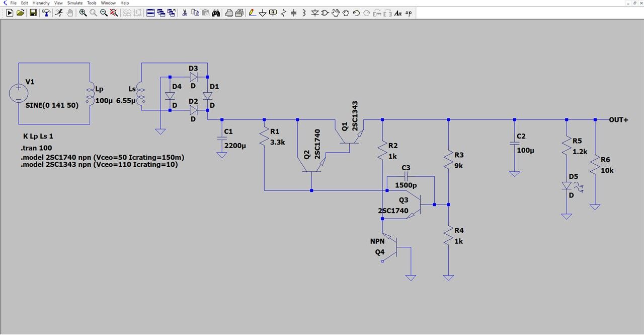Open the Simulate menu
Image resolution: width=644 pixels, height=335 pixels.
pyautogui.click(x=75, y=3)
